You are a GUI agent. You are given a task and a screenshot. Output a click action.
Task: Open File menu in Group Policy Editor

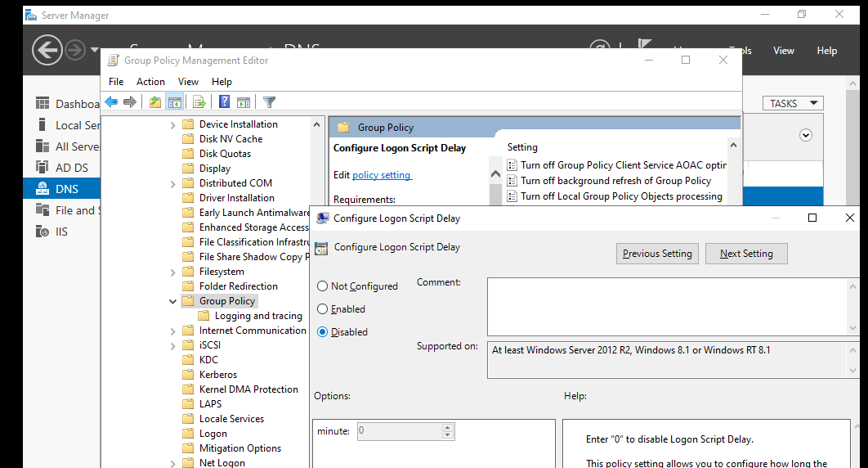[116, 82]
